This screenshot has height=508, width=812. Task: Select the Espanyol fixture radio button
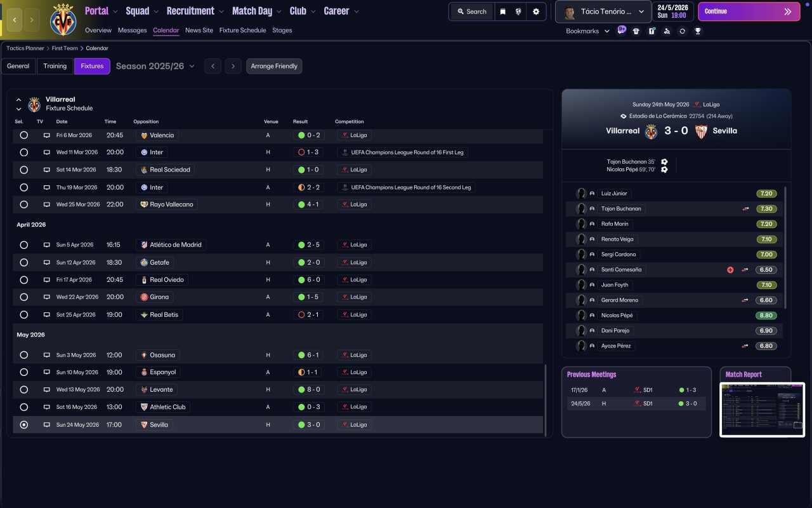(x=24, y=372)
